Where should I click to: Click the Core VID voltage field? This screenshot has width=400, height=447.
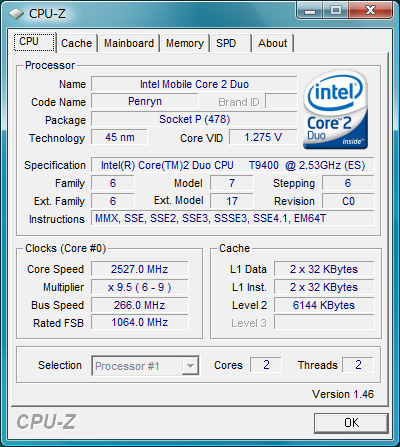point(263,137)
